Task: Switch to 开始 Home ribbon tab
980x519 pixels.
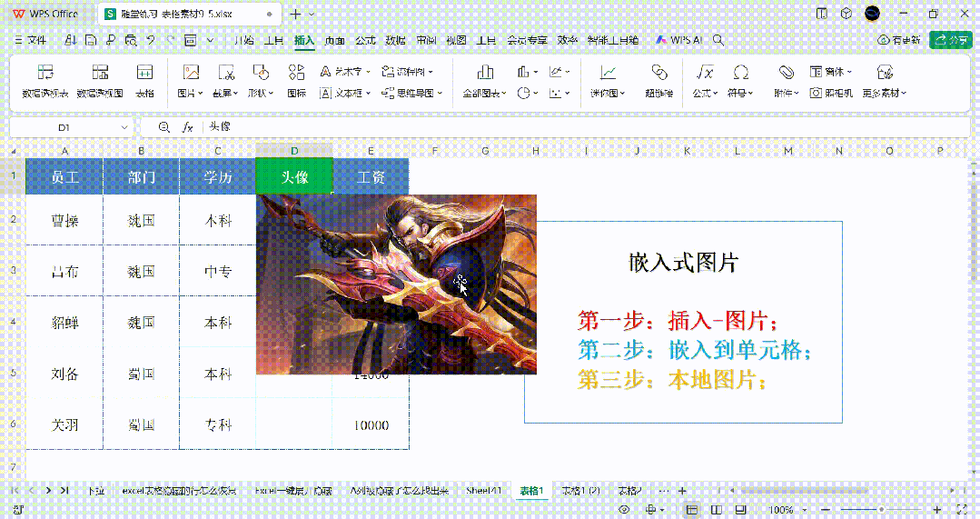Action: tap(243, 40)
